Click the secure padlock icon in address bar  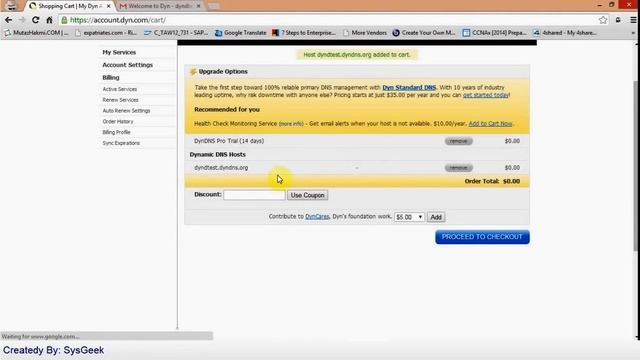[x=64, y=20]
